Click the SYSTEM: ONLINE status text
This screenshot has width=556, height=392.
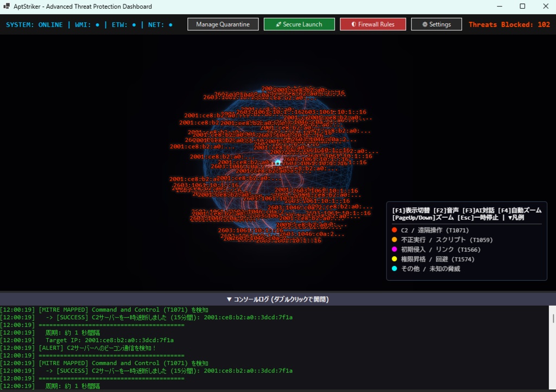(34, 25)
